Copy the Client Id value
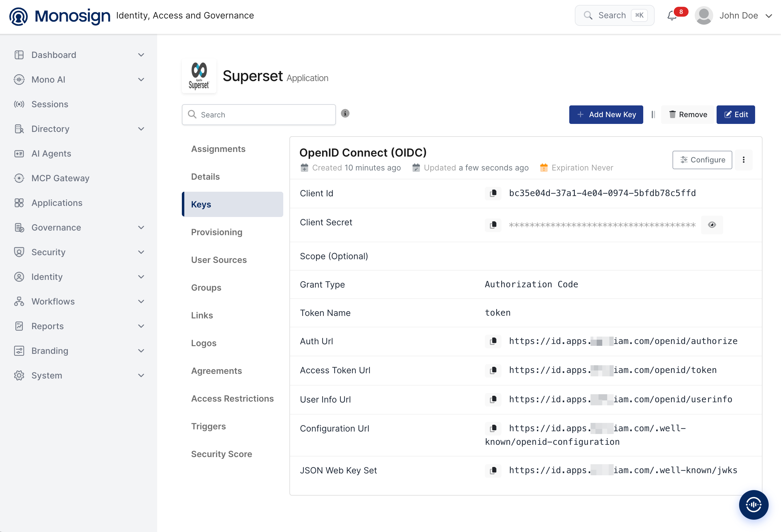The width and height of the screenshot is (781, 532). coord(493,193)
